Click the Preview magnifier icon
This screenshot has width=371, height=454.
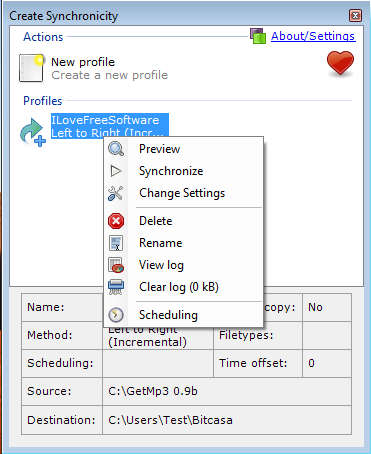click(x=116, y=149)
